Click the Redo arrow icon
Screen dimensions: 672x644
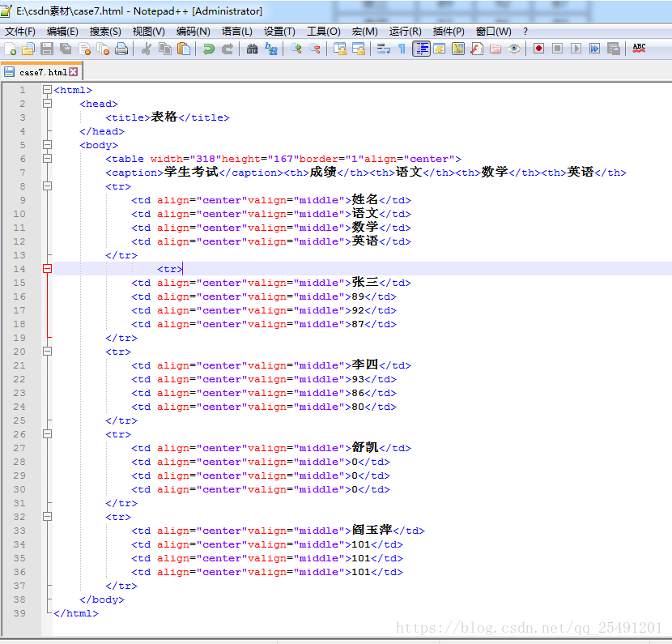tap(228, 49)
